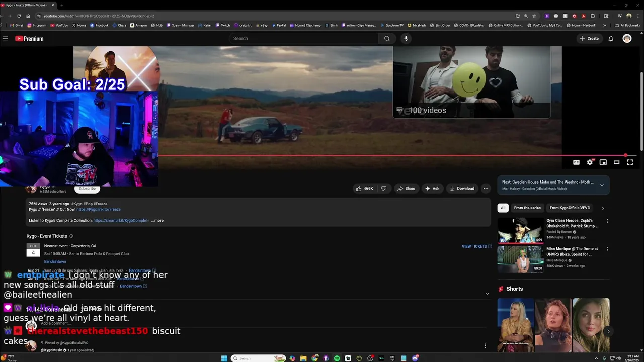Toggle theater mode
This screenshot has height=362, width=644.
pyautogui.click(x=616, y=162)
